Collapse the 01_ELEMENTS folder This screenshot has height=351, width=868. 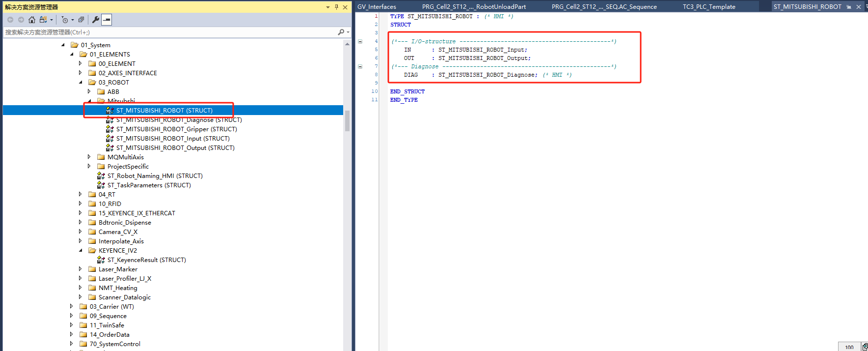tap(72, 54)
